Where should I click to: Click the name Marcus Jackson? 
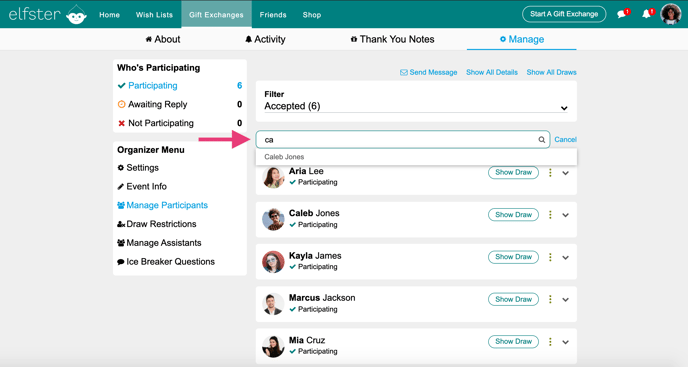click(322, 298)
